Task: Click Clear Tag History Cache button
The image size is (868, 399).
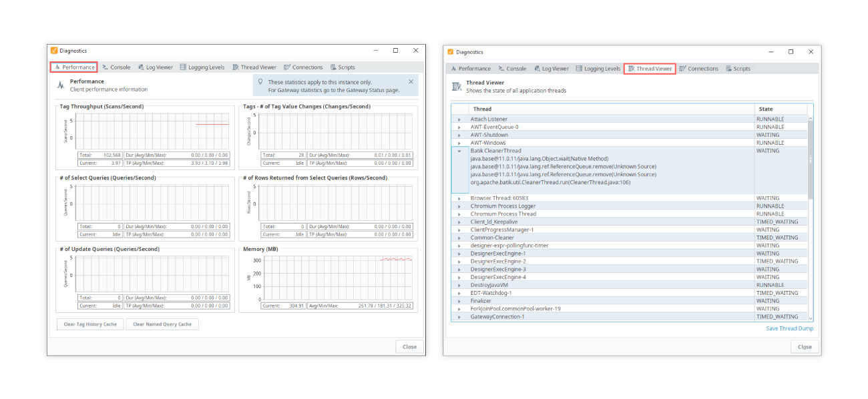Action: tap(90, 324)
